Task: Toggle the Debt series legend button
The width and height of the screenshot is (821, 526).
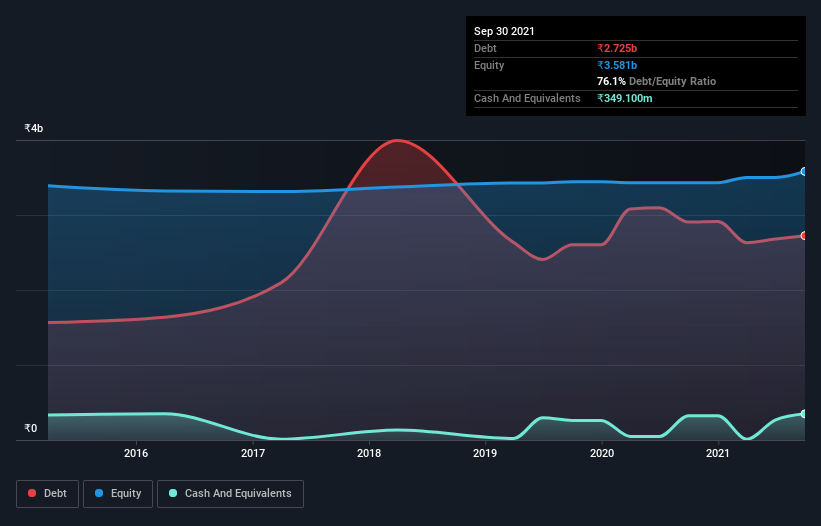Action: [x=47, y=494]
